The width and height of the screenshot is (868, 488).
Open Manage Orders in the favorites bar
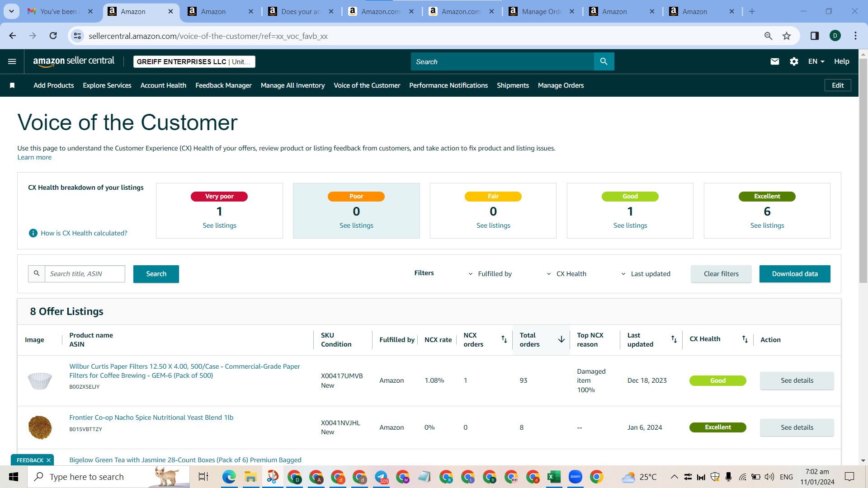[561, 85]
